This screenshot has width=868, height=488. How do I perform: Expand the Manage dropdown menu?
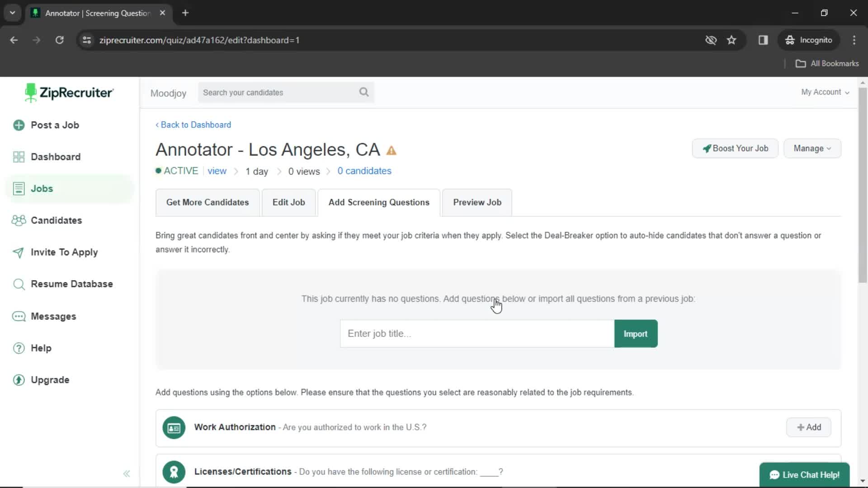[x=812, y=148]
